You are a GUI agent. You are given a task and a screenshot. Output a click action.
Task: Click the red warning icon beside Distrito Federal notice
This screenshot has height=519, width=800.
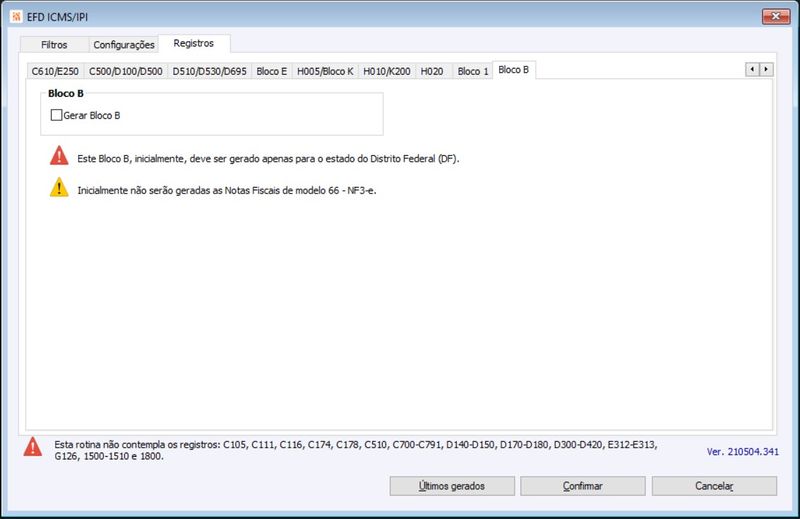pyautogui.click(x=59, y=156)
